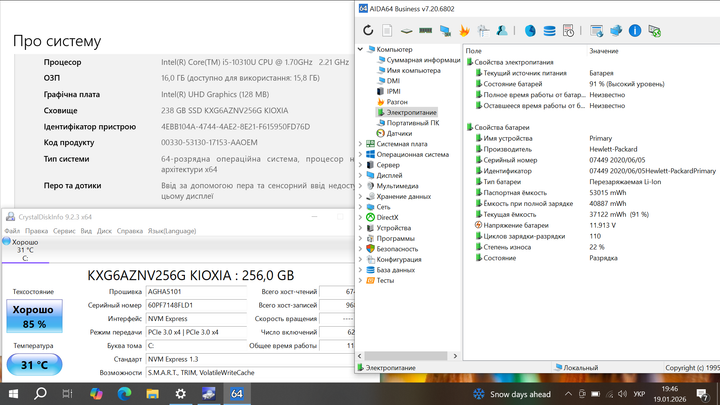Click the Прошивка field AGHA5101

coord(196,292)
